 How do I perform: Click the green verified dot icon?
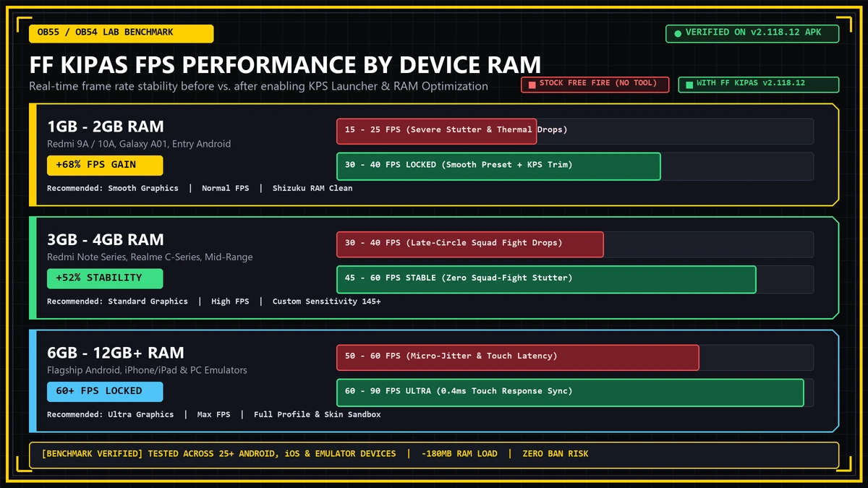click(678, 33)
